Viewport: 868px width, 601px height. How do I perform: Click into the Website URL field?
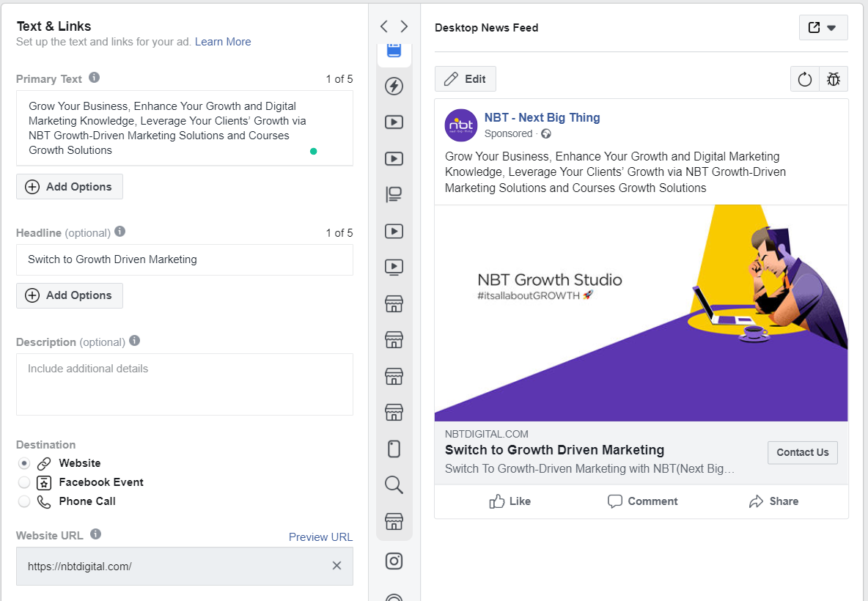pos(185,566)
